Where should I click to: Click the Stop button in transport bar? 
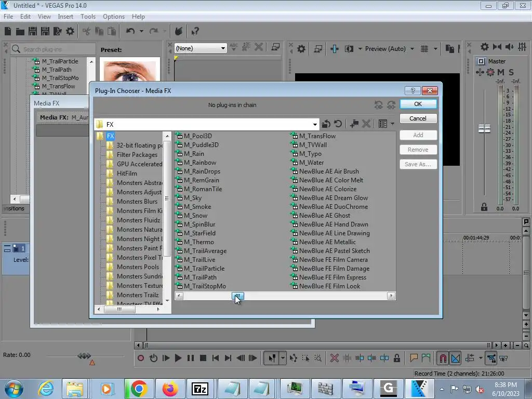pyautogui.click(x=203, y=358)
